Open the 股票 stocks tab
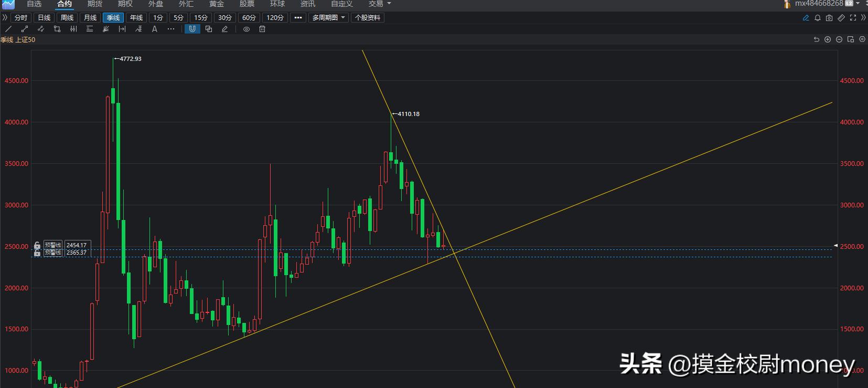Screen dimensions: 868x388 [247, 4]
